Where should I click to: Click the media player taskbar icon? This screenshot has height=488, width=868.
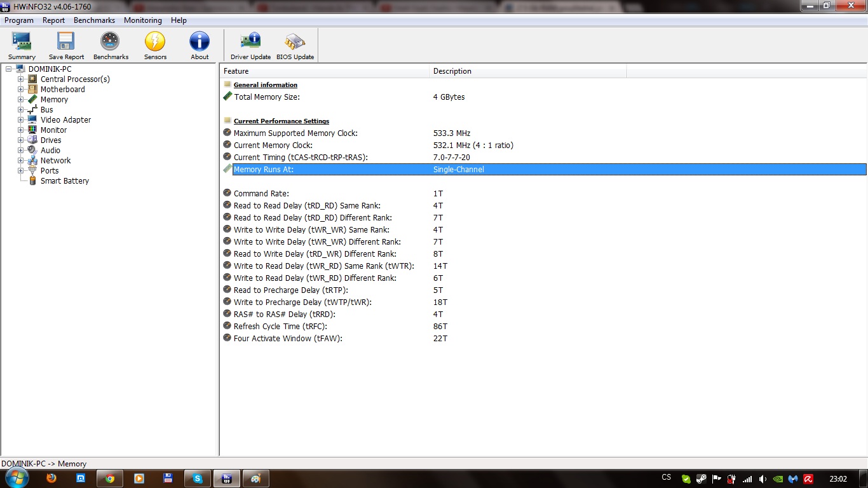coord(139,478)
